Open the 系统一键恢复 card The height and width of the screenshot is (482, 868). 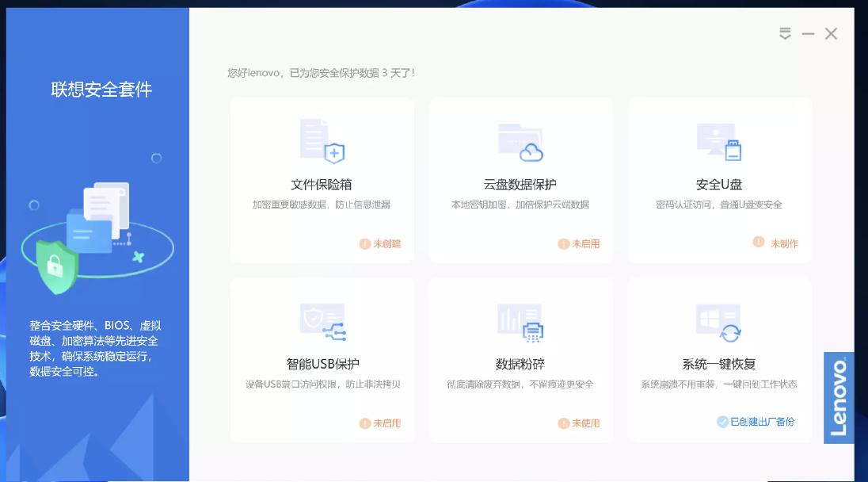tap(719, 358)
